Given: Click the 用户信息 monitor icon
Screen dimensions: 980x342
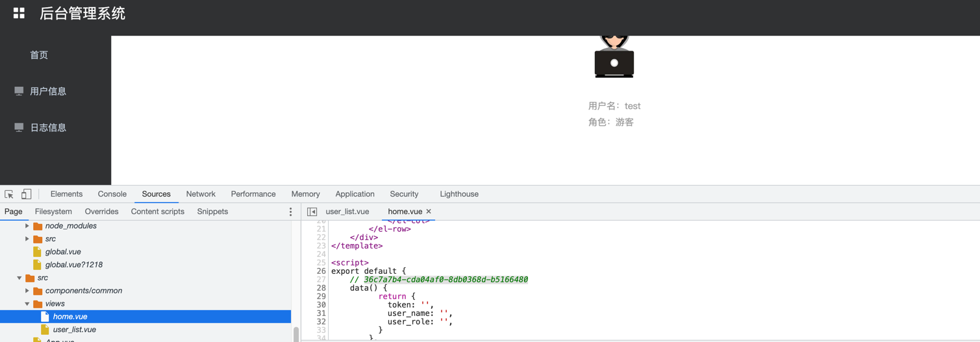Looking at the screenshot, I should [19, 92].
